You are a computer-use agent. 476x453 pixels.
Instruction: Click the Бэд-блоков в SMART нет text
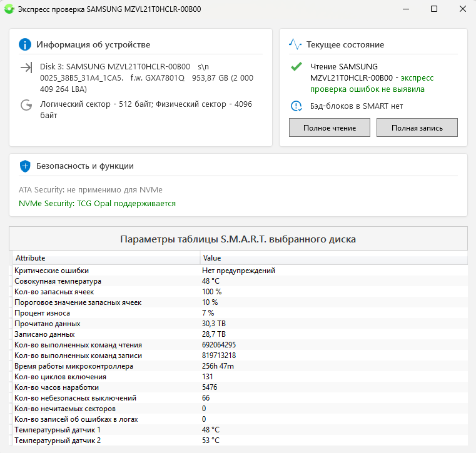pos(357,106)
